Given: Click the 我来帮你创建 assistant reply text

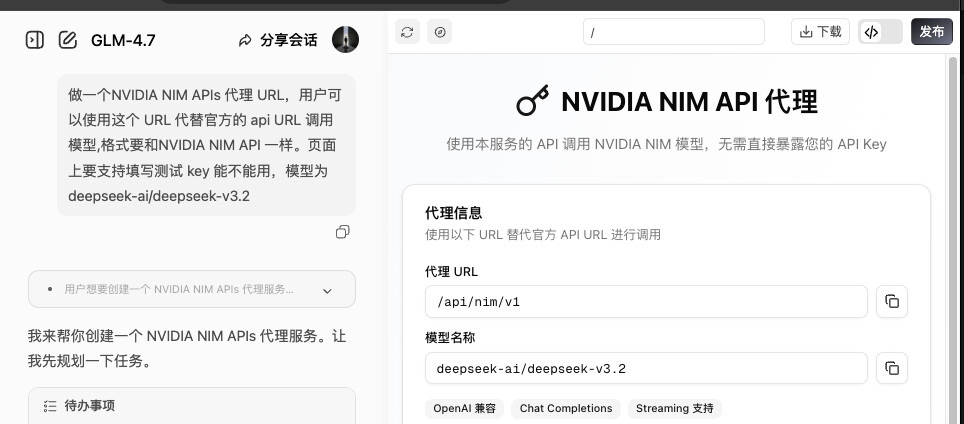Looking at the screenshot, I should [x=187, y=348].
